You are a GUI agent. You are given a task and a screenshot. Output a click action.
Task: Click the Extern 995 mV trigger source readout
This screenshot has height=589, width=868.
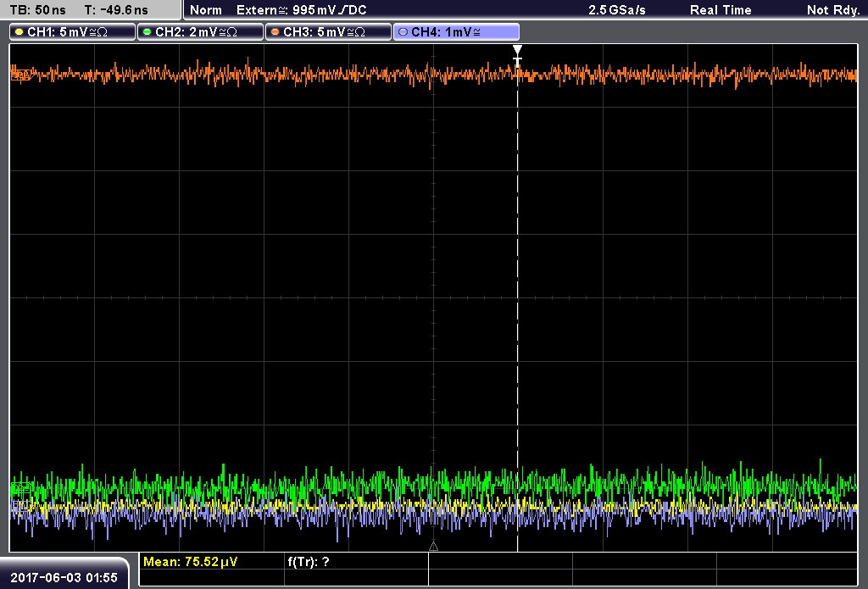[302, 10]
